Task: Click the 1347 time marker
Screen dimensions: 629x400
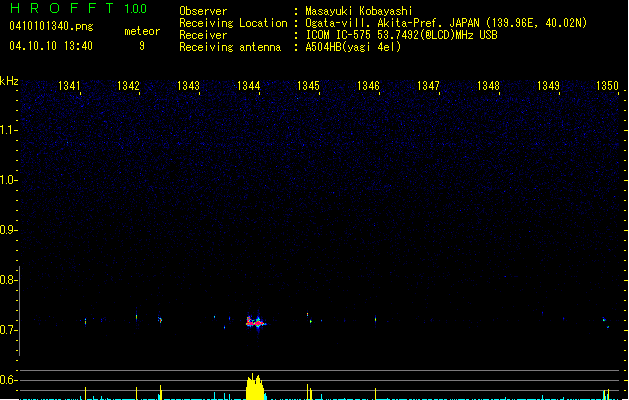Action: 428,86
